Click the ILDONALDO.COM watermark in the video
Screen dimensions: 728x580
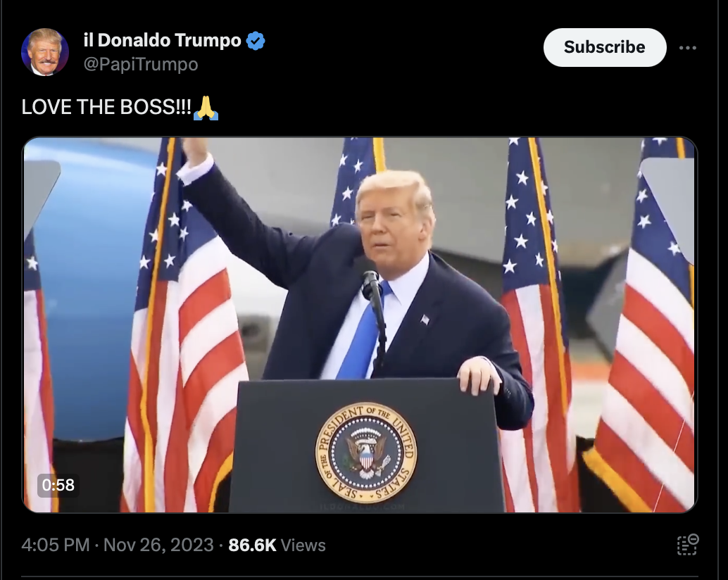tap(363, 507)
